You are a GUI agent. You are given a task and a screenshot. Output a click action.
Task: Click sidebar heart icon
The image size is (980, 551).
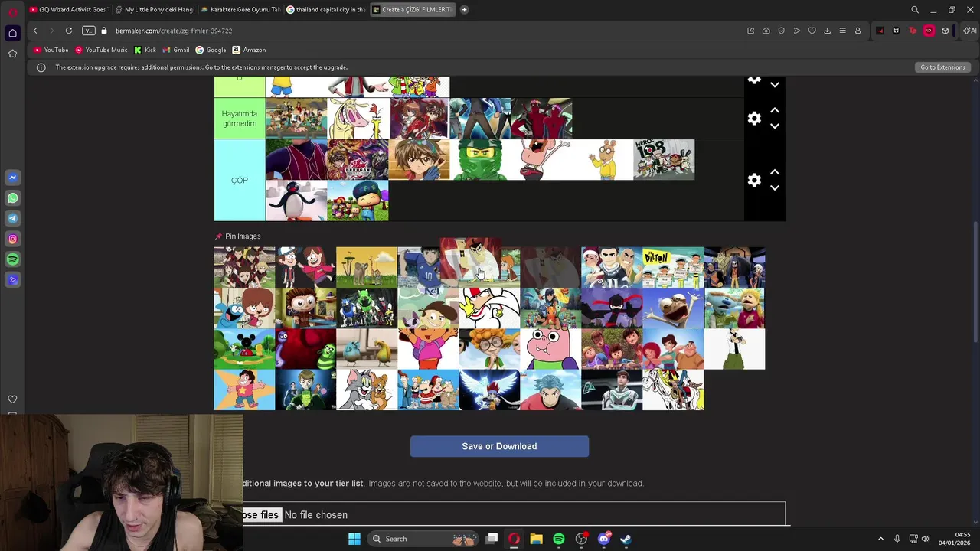12,399
